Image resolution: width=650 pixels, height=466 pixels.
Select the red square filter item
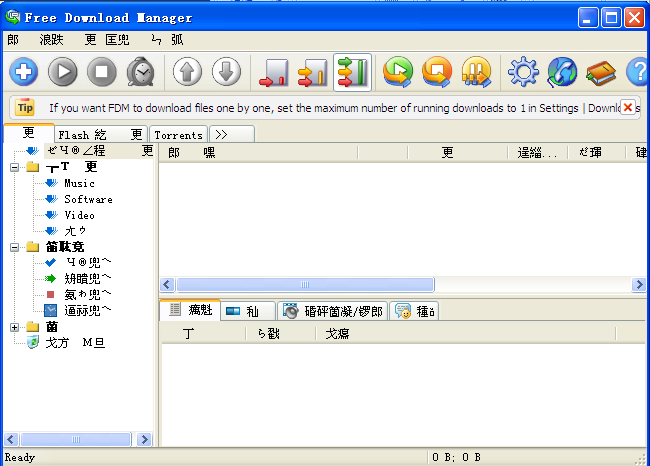(x=88, y=295)
